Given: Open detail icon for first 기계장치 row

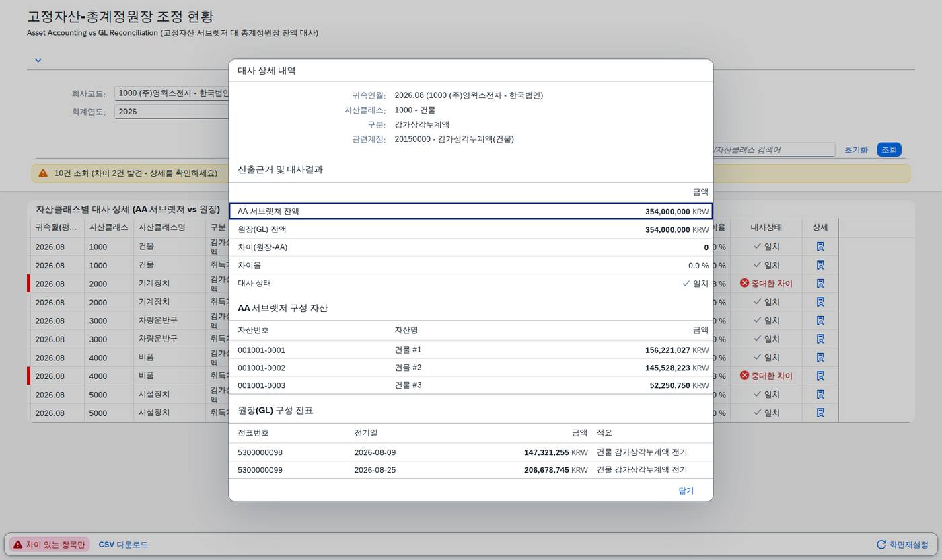Looking at the screenshot, I should click(x=820, y=284).
